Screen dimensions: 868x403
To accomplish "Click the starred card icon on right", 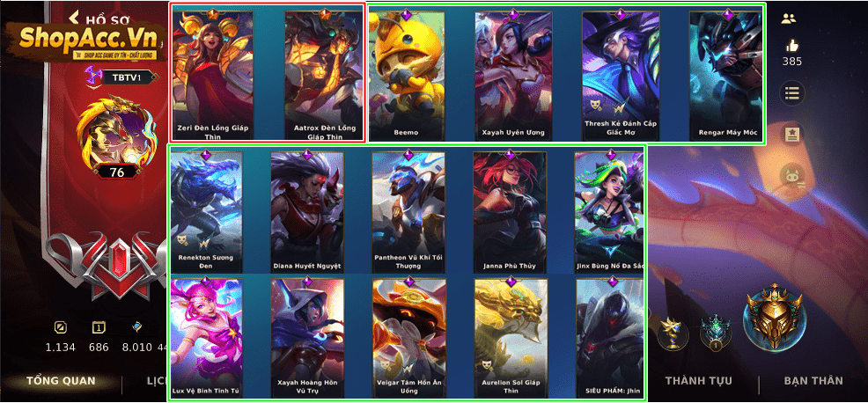I will pos(792,135).
